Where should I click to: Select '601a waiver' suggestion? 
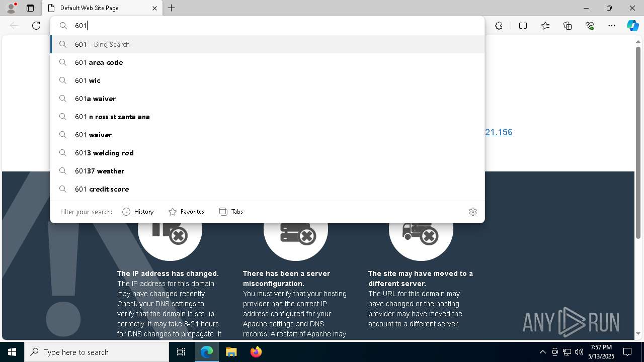pyautogui.click(x=267, y=99)
